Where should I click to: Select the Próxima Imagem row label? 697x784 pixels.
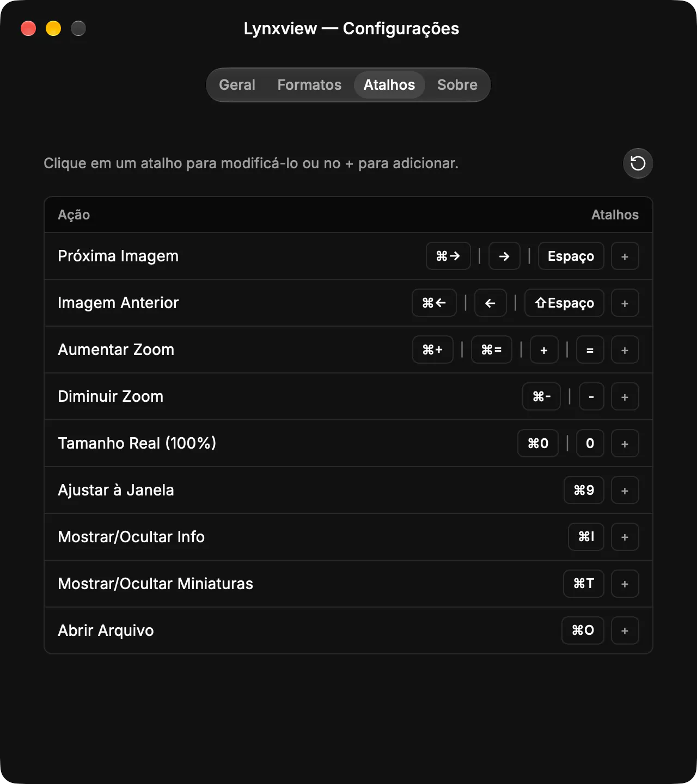click(x=118, y=256)
